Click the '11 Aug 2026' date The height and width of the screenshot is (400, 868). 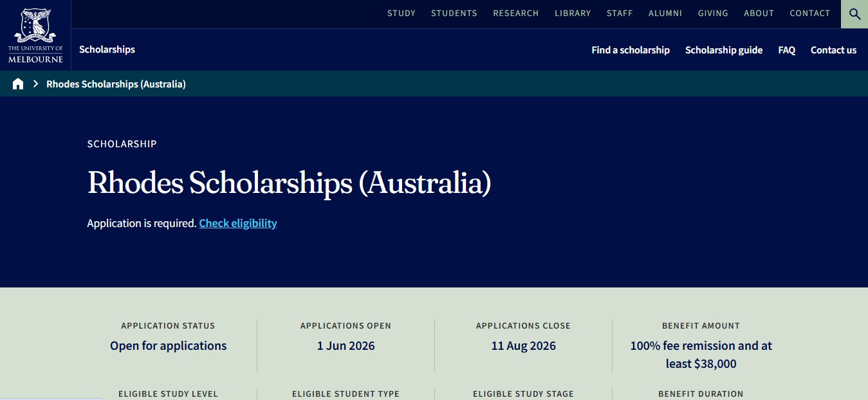524,346
